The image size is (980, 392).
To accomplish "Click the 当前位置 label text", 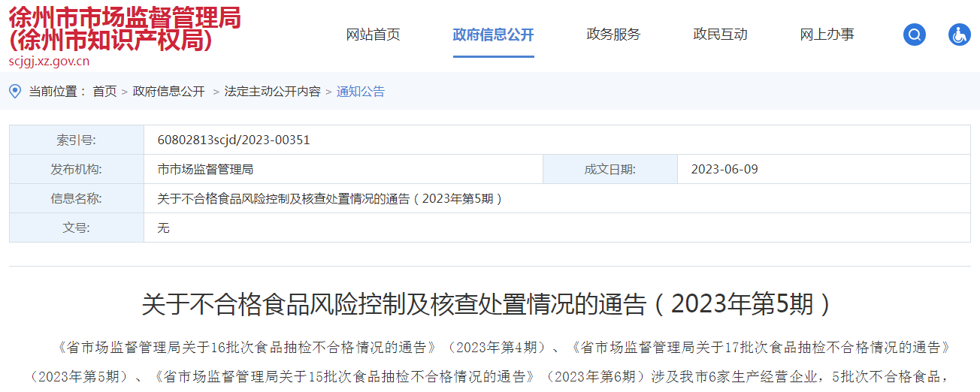I will click(58, 92).
